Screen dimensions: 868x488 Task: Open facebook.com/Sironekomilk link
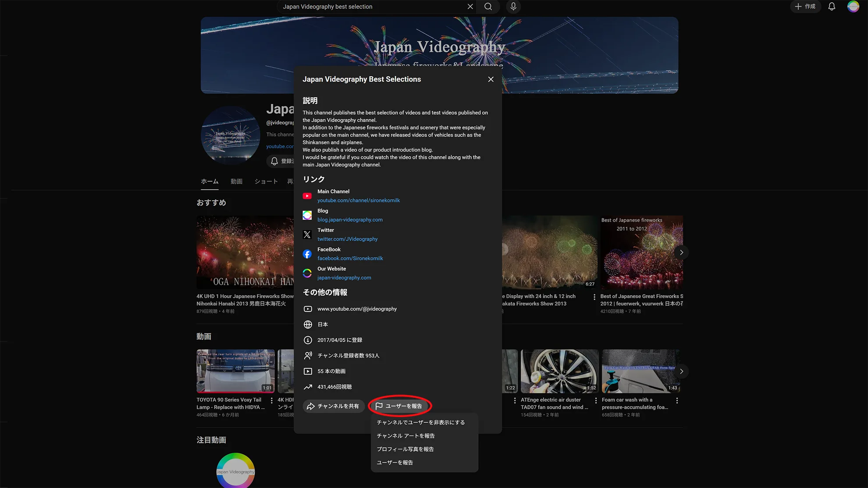350,258
